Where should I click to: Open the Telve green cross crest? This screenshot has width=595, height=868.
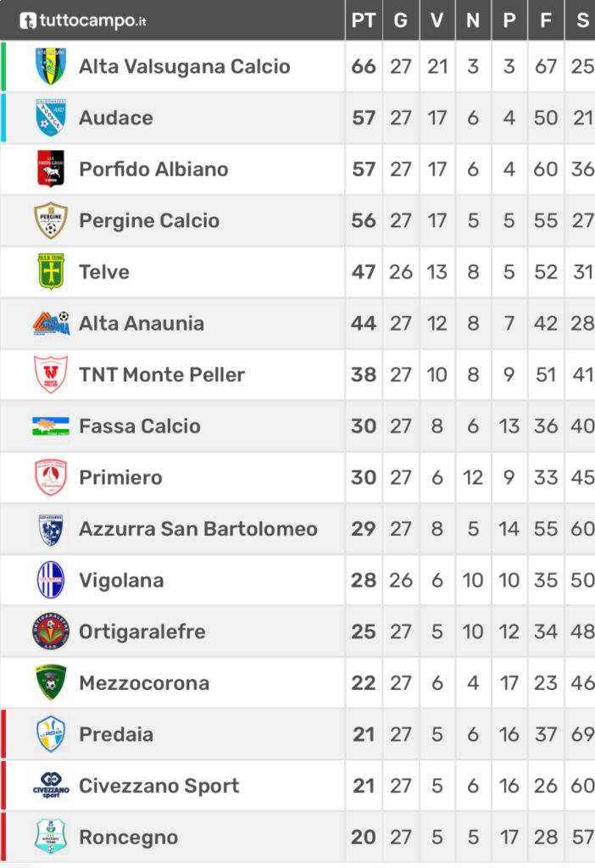point(50,271)
